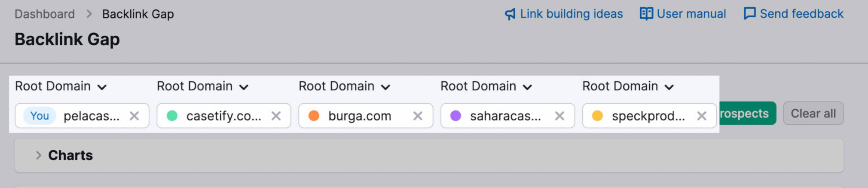Click the pelacas domain input field
The height and width of the screenshot is (188, 868).
click(x=82, y=116)
